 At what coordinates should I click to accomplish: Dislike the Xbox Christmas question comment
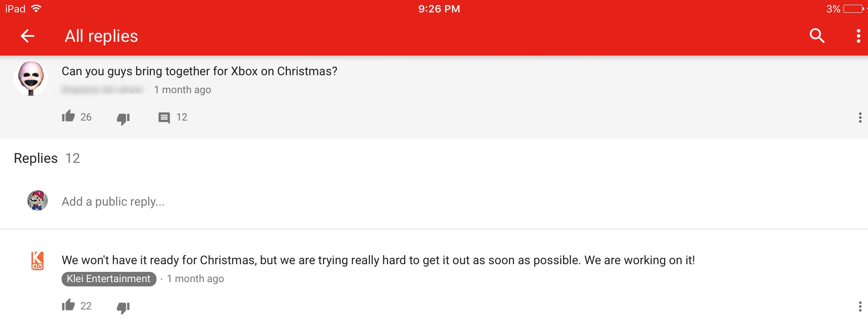tap(123, 118)
